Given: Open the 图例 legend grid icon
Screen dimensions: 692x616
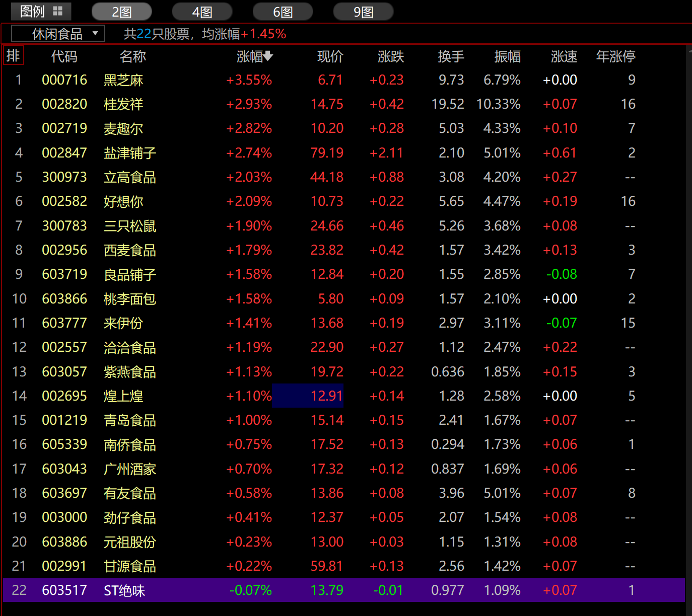Looking at the screenshot, I should (x=57, y=11).
